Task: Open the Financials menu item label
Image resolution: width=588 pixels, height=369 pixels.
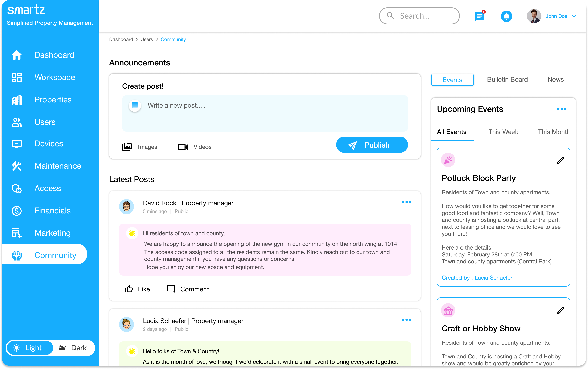Action: pyautogui.click(x=52, y=211)
